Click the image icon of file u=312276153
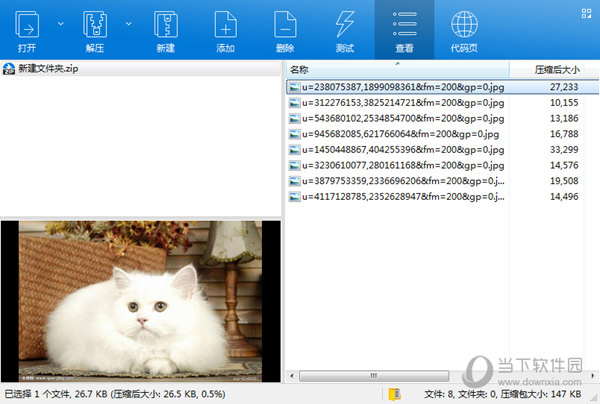600x404 pixels. [294, 103]
